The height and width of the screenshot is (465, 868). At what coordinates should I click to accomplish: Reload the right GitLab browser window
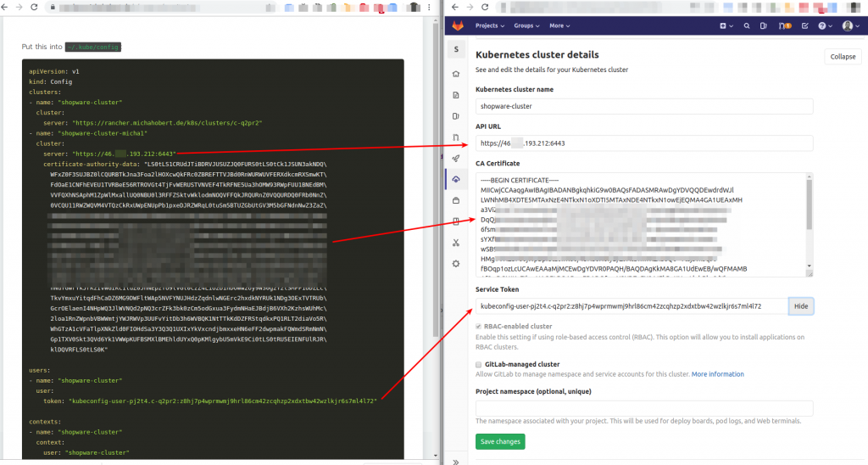click(485, 7)
